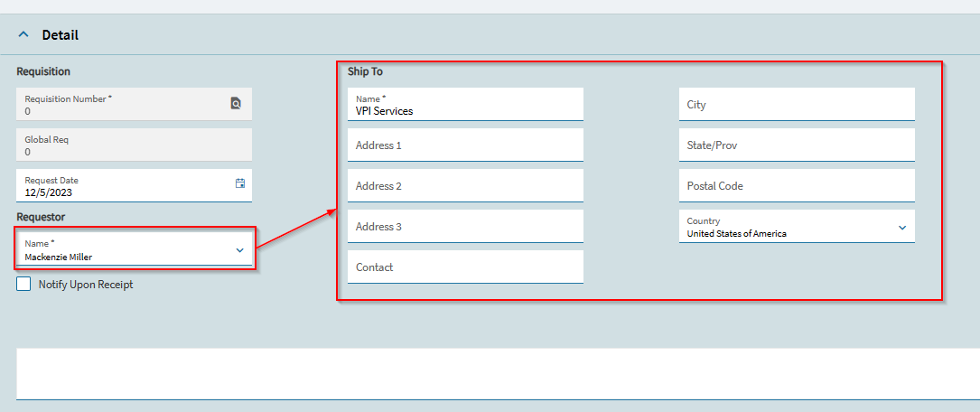Click the Requisition Number search icon

click(x=236, y=103)
